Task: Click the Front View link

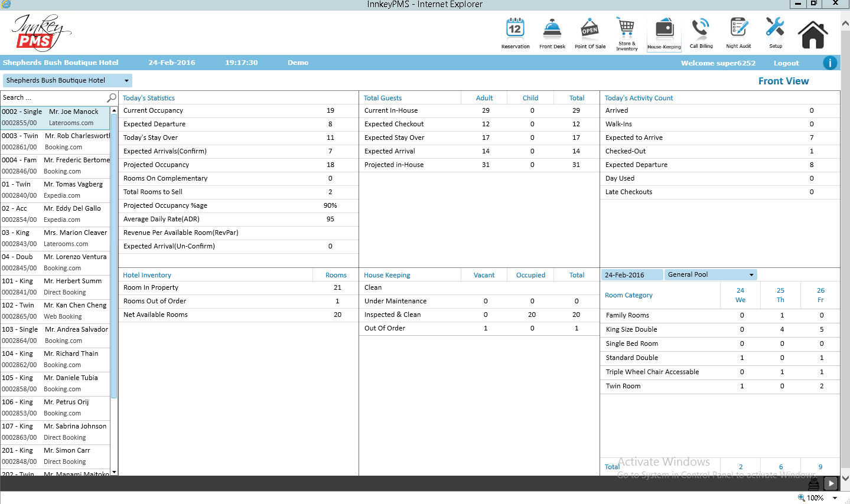Action: (x=783, y=81)
